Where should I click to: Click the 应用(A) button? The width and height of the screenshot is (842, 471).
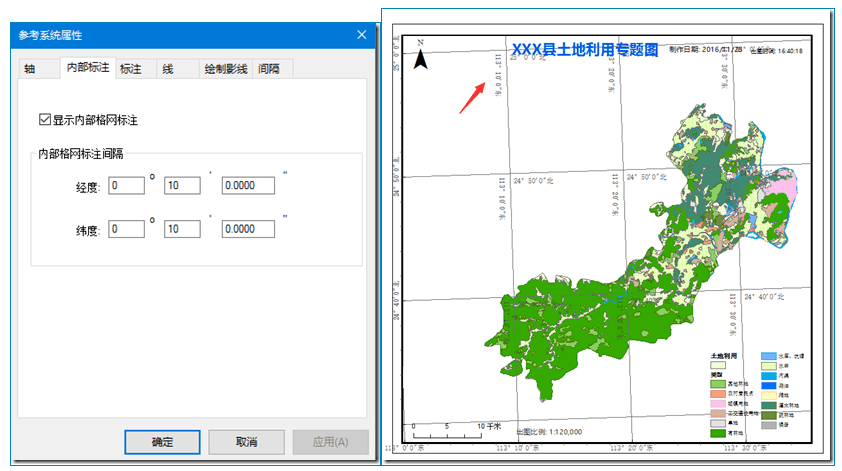click(x=330, y=442)
